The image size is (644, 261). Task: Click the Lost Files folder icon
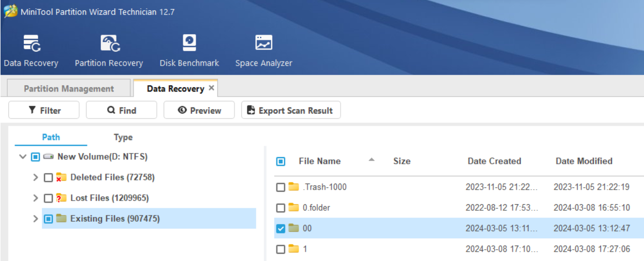click(x=62, y=198)
